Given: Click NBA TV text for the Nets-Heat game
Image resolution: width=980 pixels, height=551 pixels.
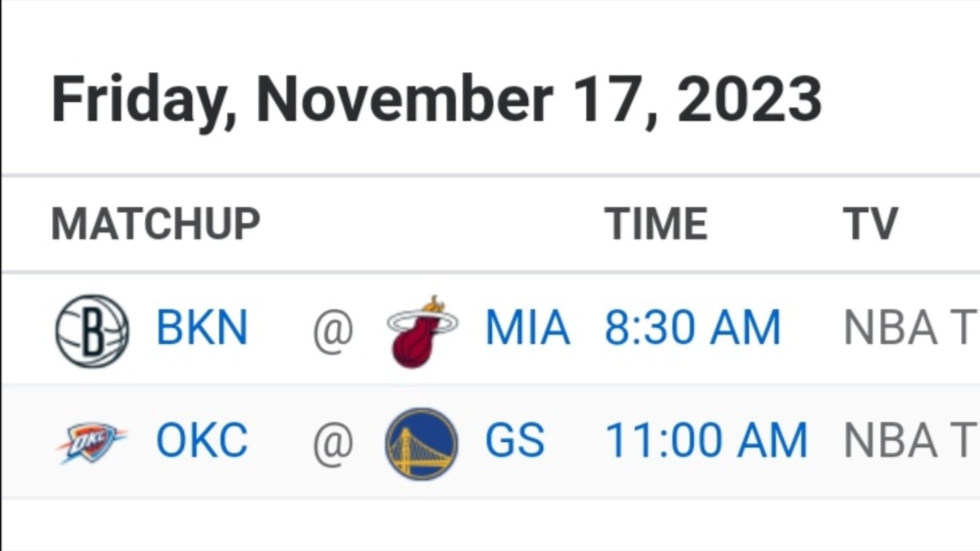Looking at the screenshot, I should [912, 328].
